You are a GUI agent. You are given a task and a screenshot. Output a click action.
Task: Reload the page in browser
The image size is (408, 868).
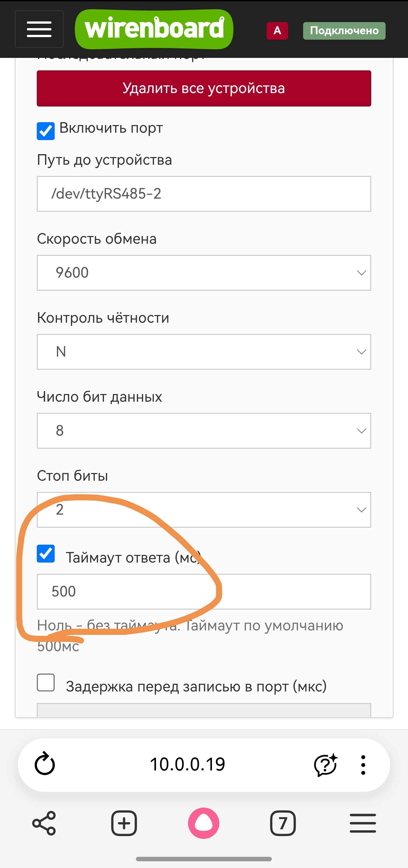[45, 764]
